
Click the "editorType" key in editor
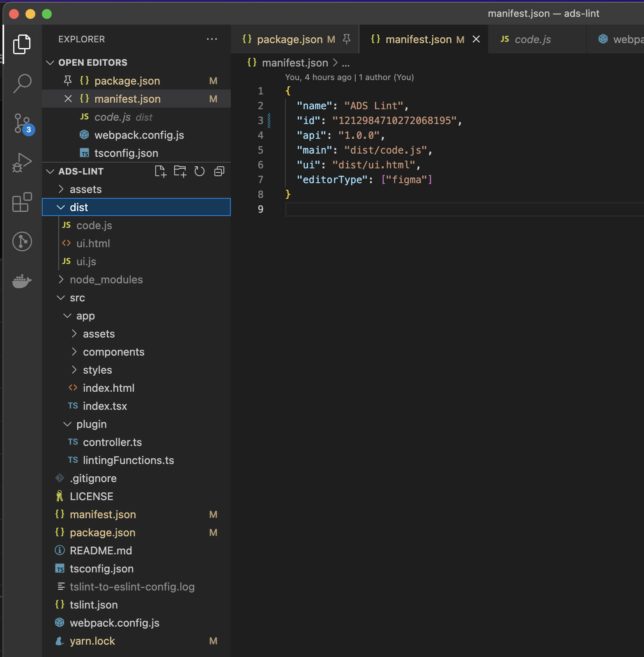332,180
